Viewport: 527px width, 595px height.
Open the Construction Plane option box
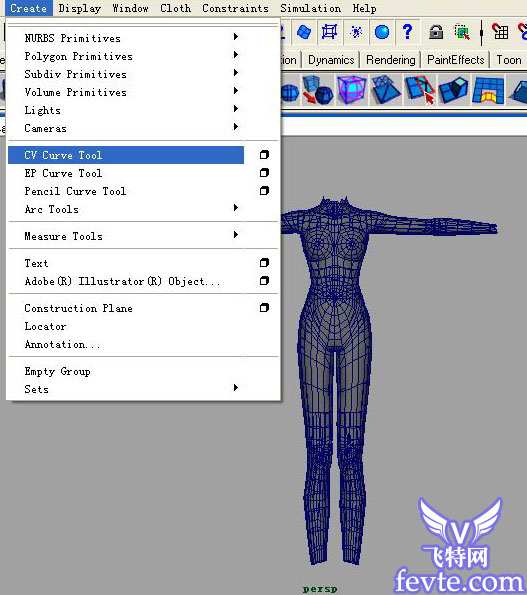click(x=264, y=308)
